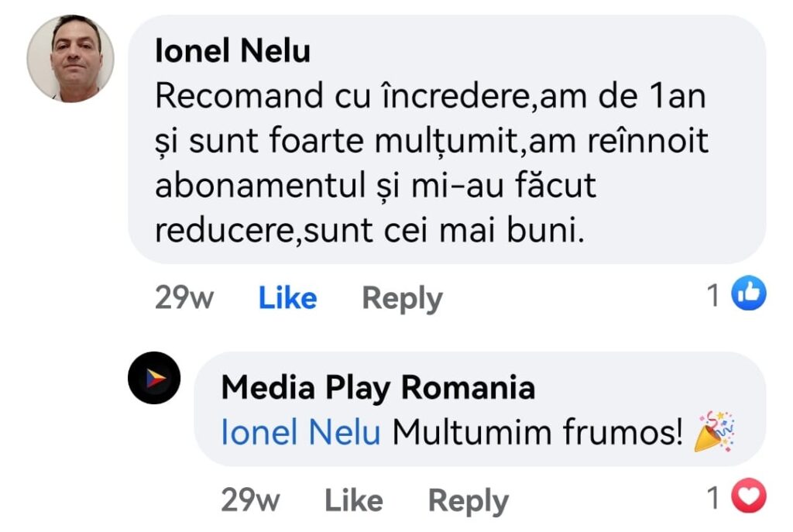The width and height of the screenshot is (793, 532).
Task: Show the reaction count beside the thumbs-up
Action: (x=713, y=295)
